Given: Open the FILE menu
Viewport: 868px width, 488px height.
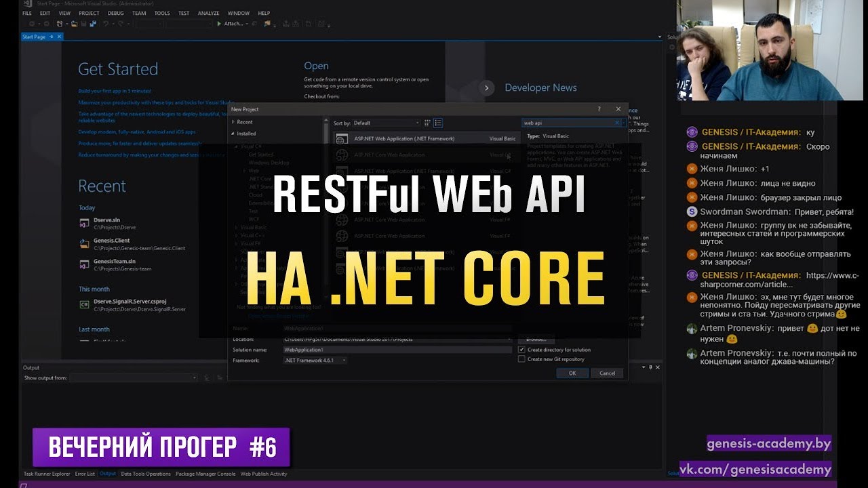Looking at the screenshot, I should pos(27,13).
